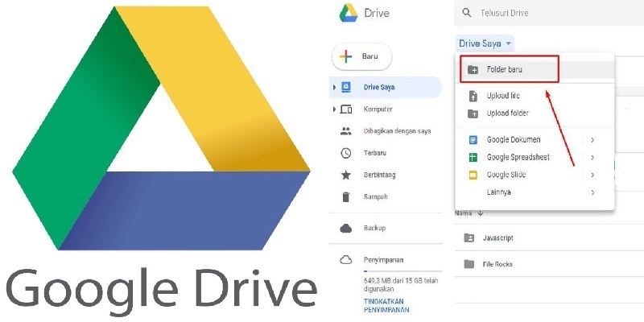Screen dimensions: 644x322
Task: Click the Backup cloud icon
Action: [346, 228]
